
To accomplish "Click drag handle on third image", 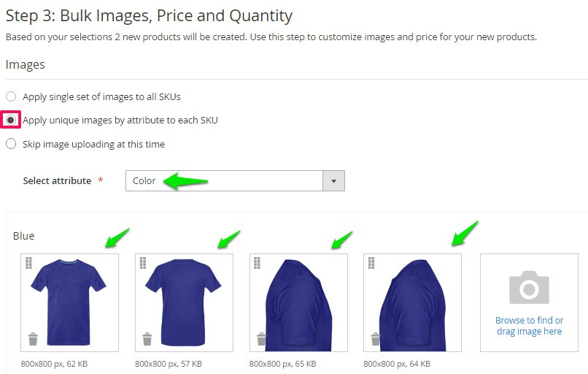I will (x=258, y=262).
